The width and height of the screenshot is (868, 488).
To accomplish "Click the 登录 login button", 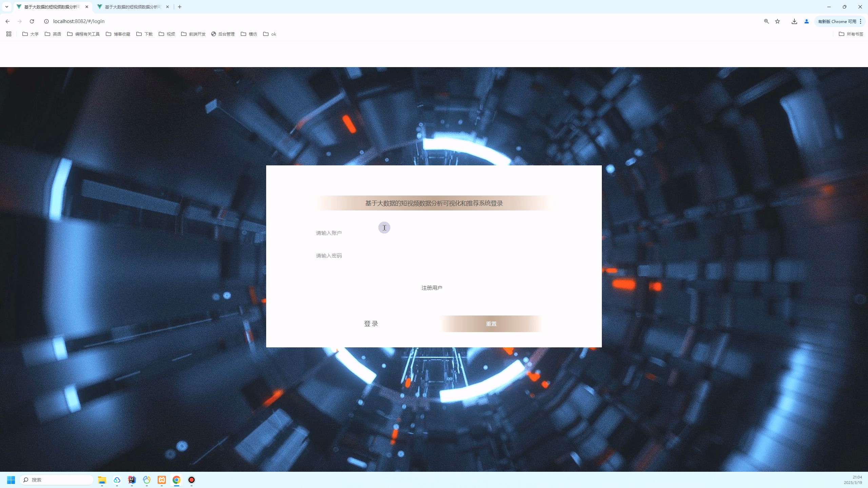I will 371,324.
